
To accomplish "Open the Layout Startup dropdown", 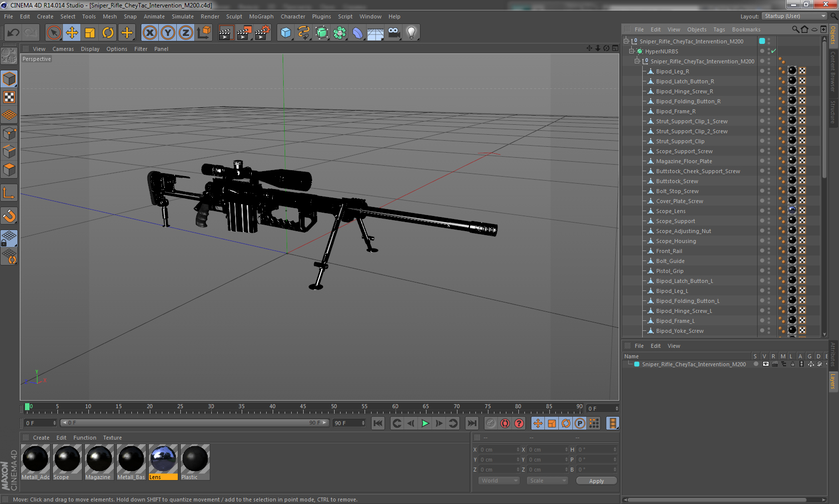I will point(795,16).
